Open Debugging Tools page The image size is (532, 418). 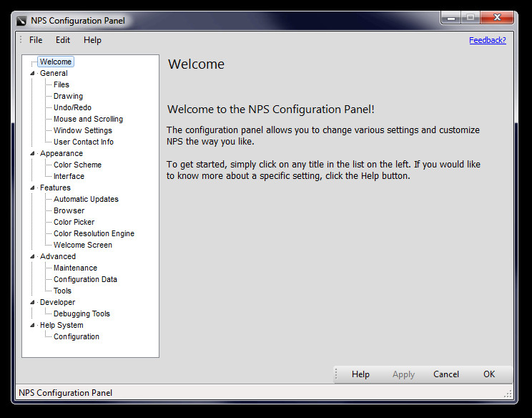coord(82,313)
